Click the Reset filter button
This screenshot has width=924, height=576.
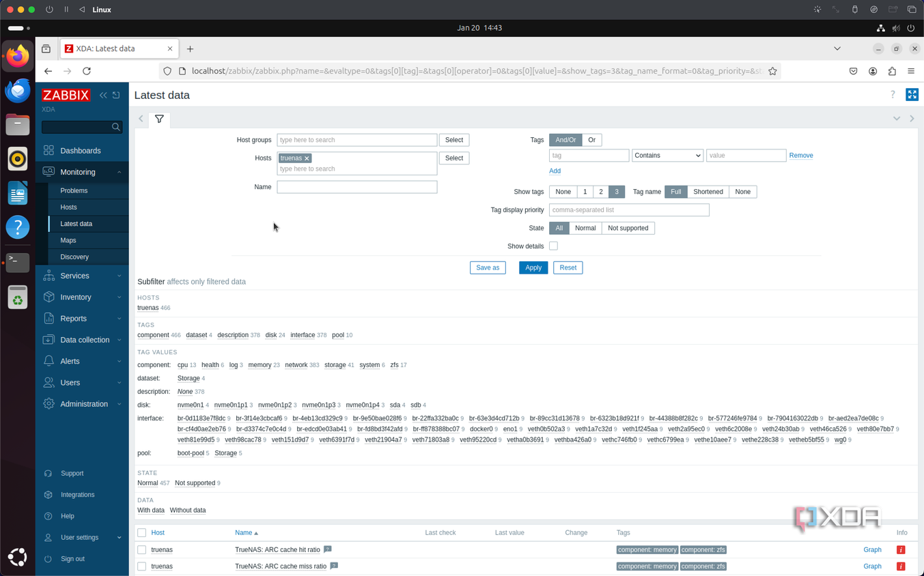point(568,268)
